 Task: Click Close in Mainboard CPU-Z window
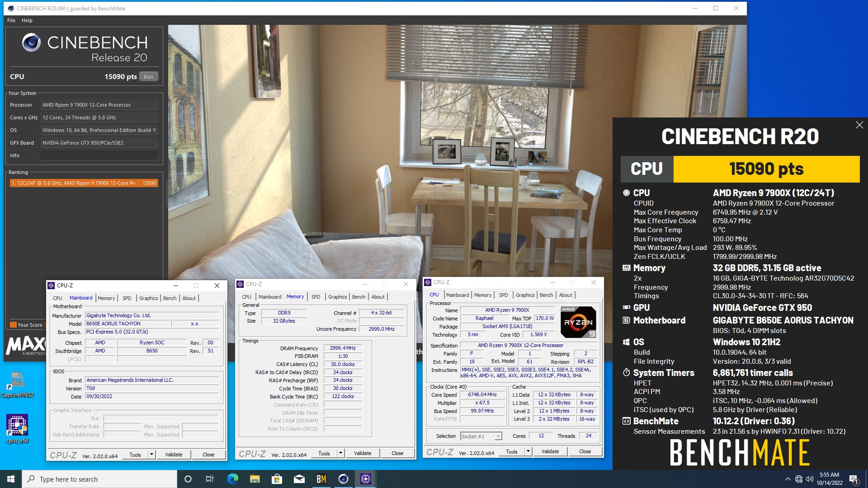pos(208,455)
